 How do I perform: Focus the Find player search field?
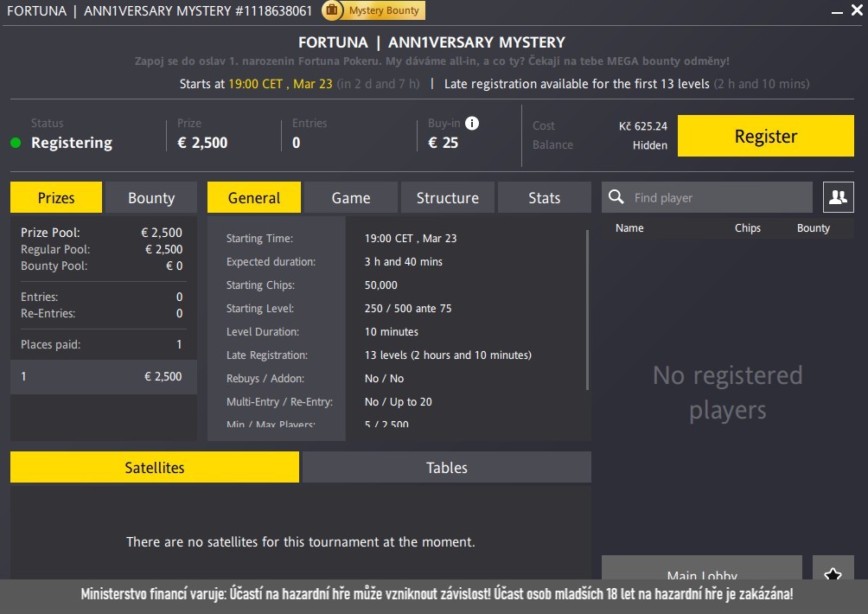point(707,197)
